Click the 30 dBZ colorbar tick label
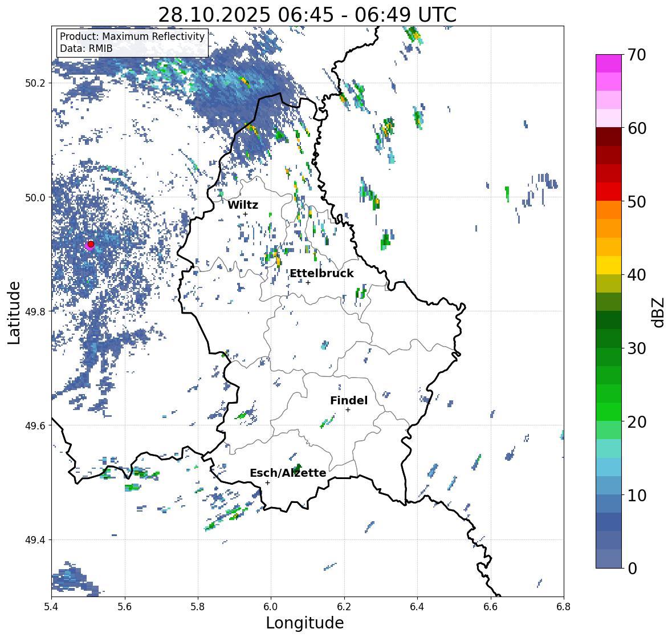 point(637,348)
